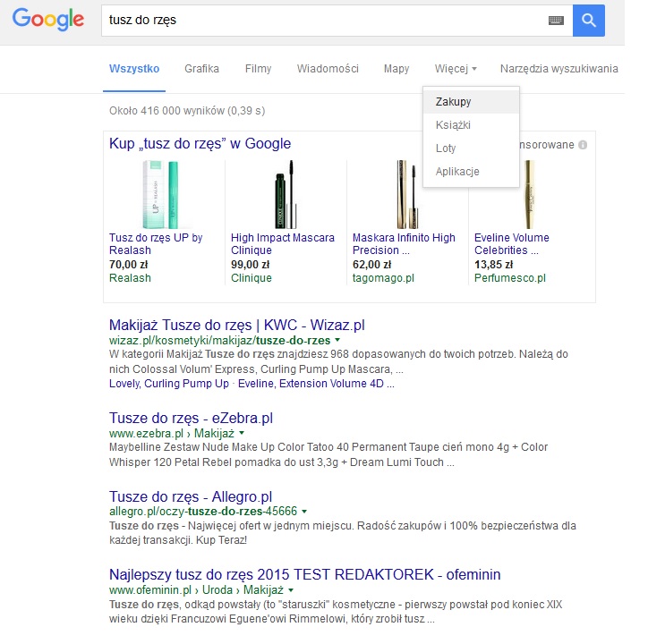The height and width of the screenshot is (644, 648).
Task: Click 'Około 416 000 wyników' stats text
Action: tap(187, 111)
